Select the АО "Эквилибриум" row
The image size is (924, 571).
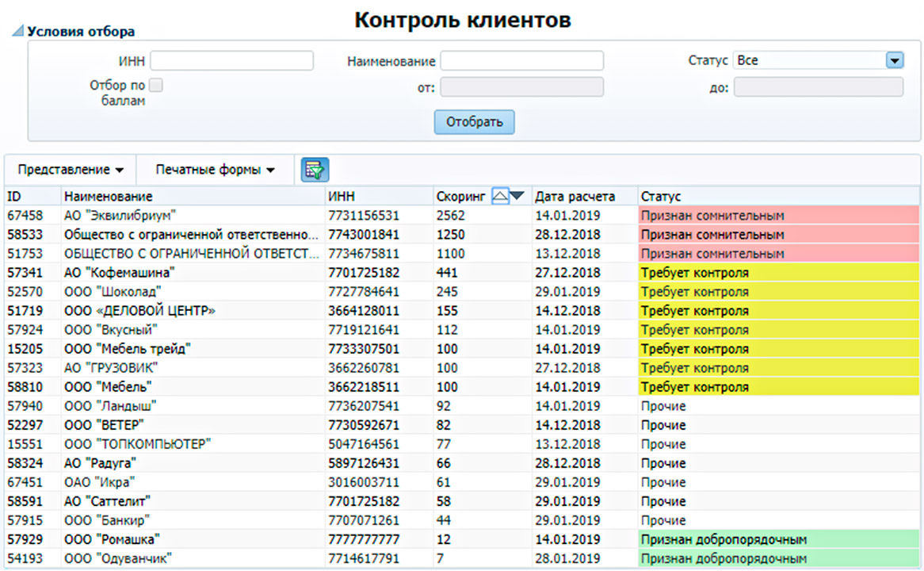click(120, 215)
